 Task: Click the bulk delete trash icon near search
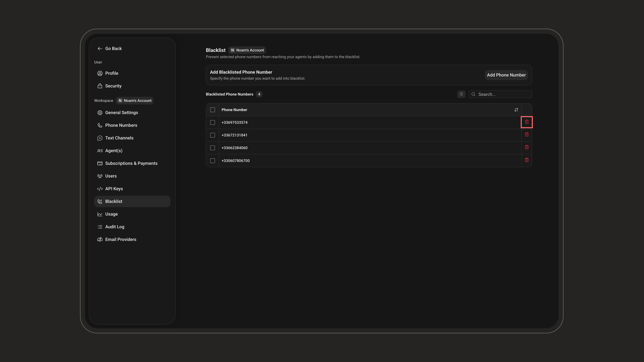click(461, 94)
